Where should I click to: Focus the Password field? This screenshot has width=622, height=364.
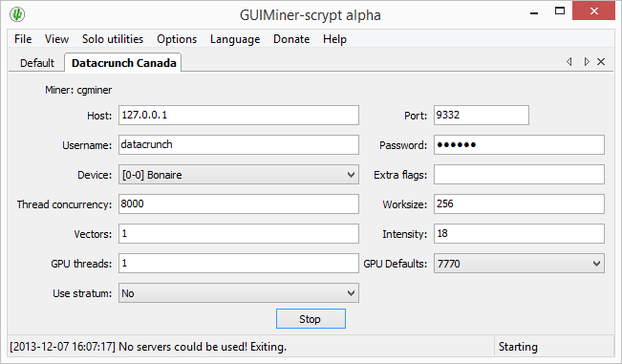coord(519,144)
